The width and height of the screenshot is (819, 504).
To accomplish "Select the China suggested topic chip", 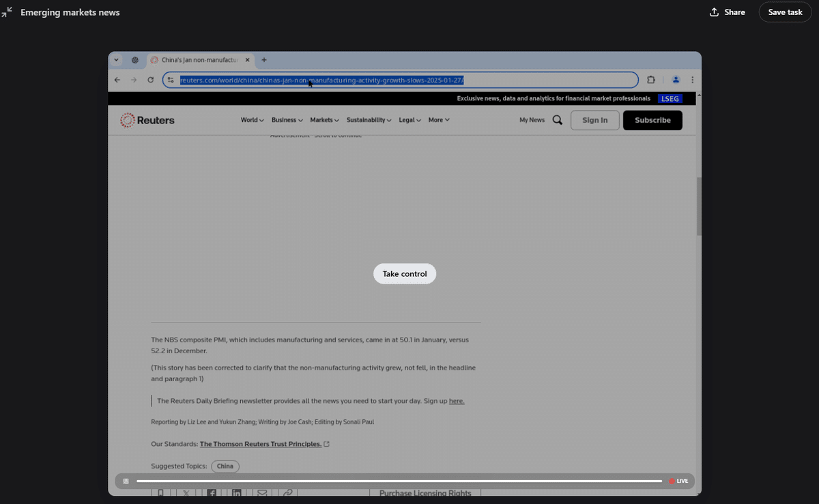I will (225, 466).
